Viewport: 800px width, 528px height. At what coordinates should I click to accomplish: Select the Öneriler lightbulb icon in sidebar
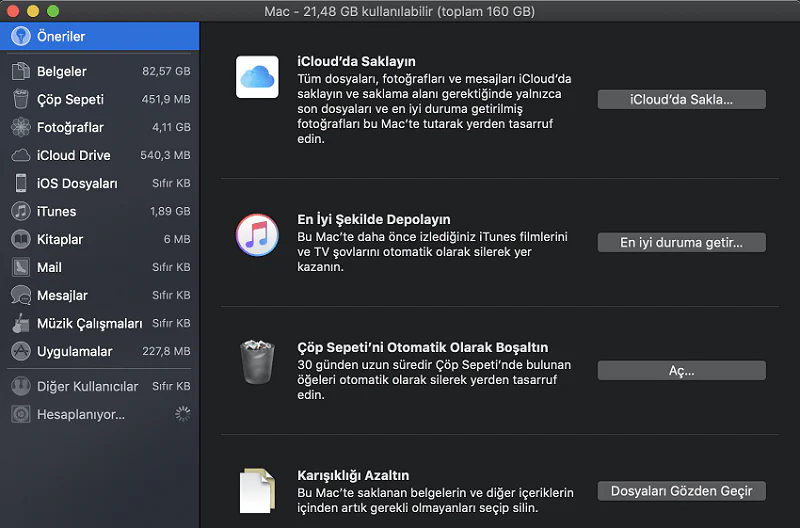(x=20, y=36)
